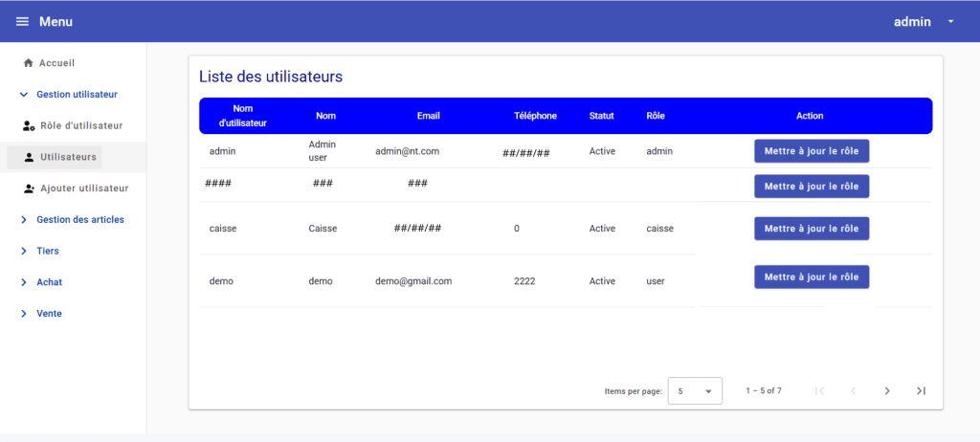Click the hamburger menu icon
The height and width of the screenshot is (442, 980).
coord(22,22)
